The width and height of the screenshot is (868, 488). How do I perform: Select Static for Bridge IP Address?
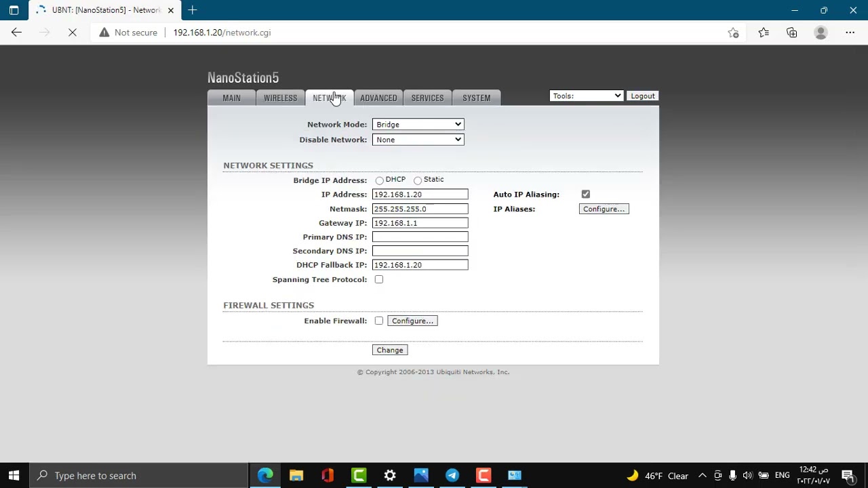point(418,180)
